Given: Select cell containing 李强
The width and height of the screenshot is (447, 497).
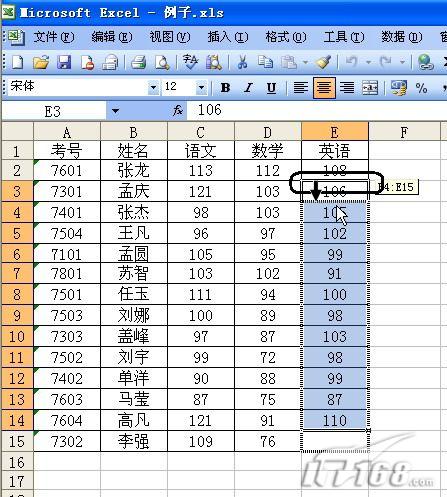Looking at the screenshot, I should click(134, 441).
